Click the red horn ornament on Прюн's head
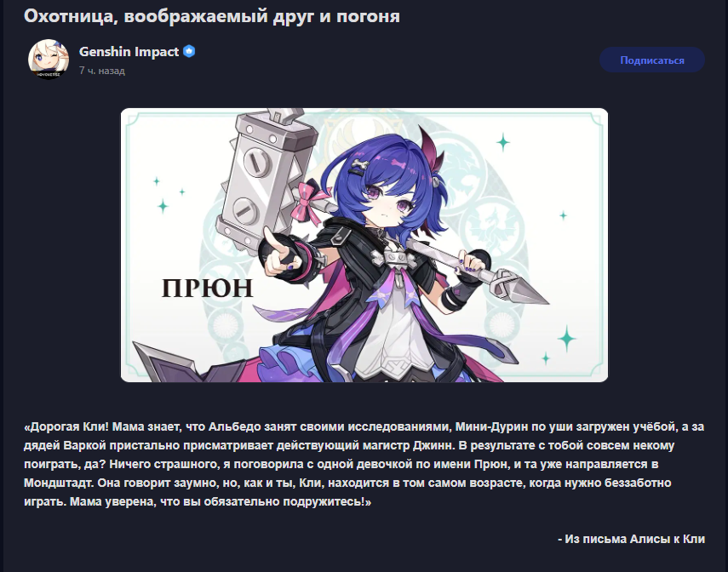The image size is (728, 572). [x=430, y=147]
